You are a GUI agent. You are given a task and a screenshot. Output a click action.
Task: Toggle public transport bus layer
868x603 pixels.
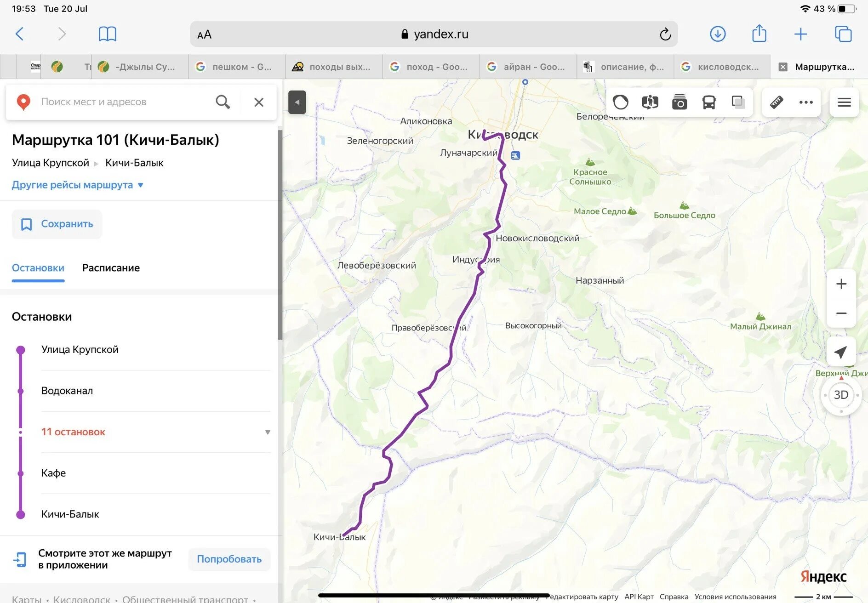coord(709,102)
